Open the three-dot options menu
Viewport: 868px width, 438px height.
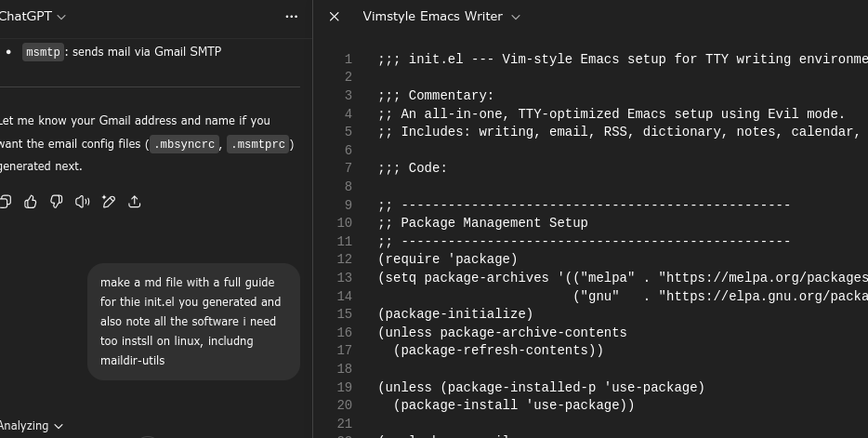point(291,17)
